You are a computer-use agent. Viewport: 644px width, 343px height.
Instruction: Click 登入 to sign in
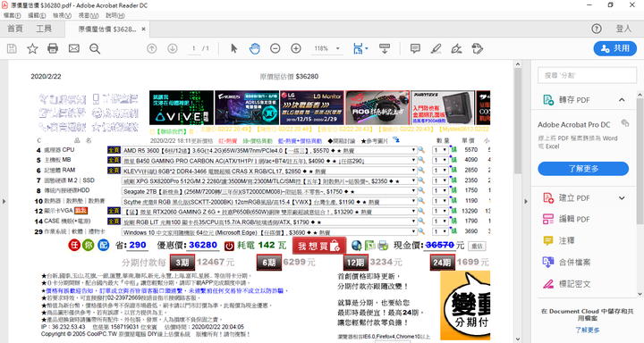point(623,29)
